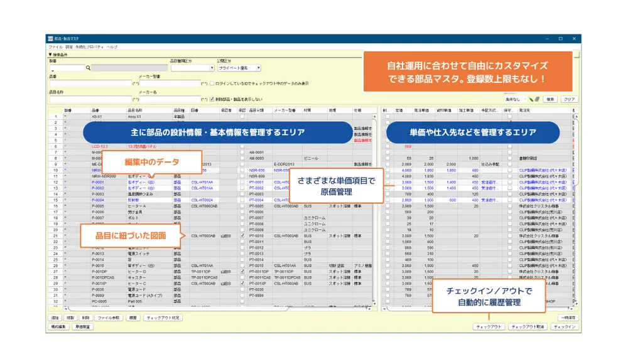Select キャスター cell

click(x=149, y=277)
